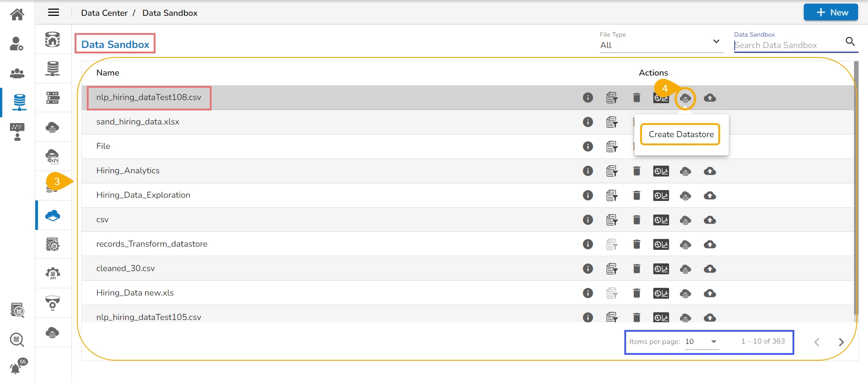Click the create datastore icon for Hiring_Data_Exploration

tap(685, 196)
